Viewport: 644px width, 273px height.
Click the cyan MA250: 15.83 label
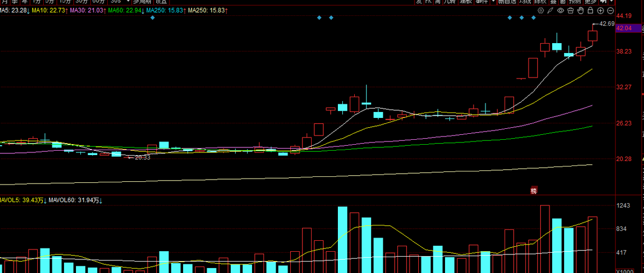coord(166,11)
